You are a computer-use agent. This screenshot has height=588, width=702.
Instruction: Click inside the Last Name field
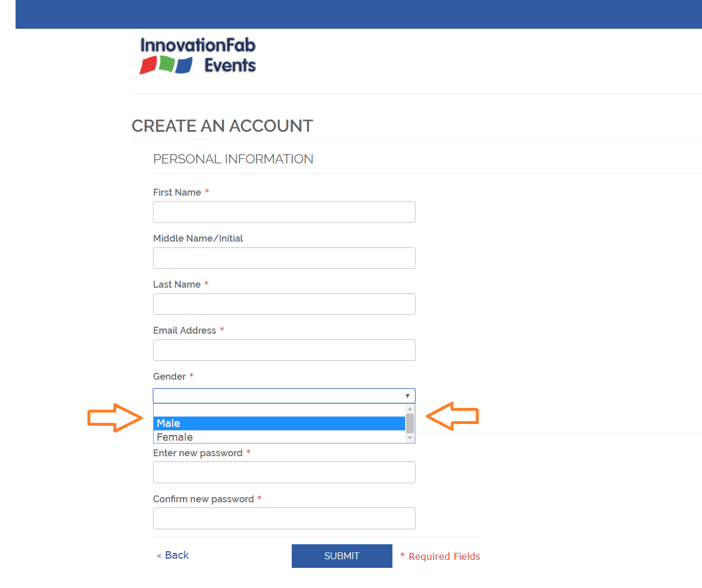[284, 304]
